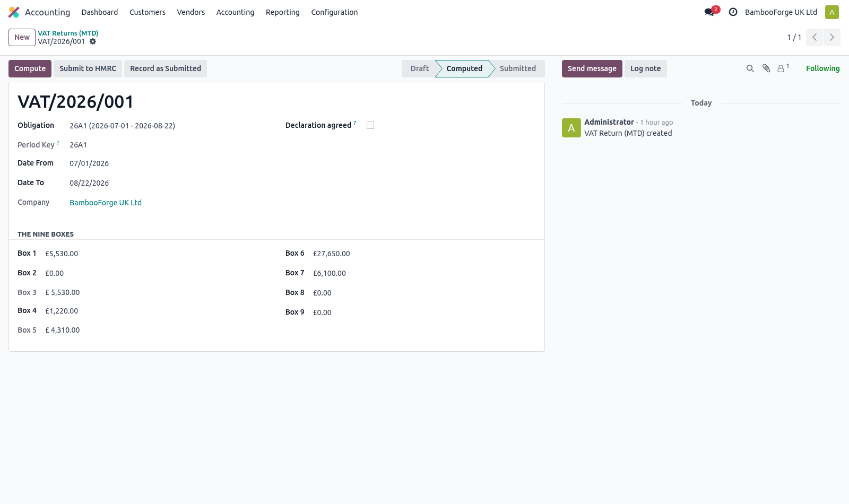The width and height of the screenshot is (849, 504).
Task: Click the Accounting app logo icon
Action: [14, 12]
